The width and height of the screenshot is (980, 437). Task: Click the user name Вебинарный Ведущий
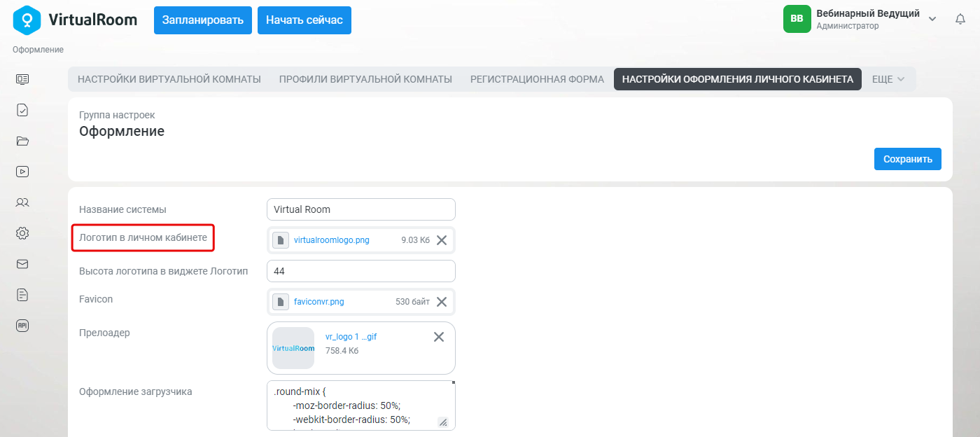point(868,13)
